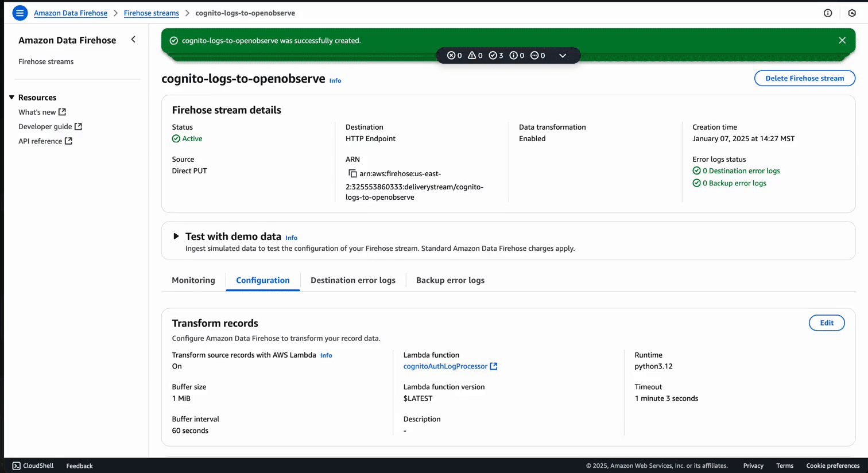
Task: Dismiss the successful creation notification
Action: pyautogui.click(x=842, y=40)
